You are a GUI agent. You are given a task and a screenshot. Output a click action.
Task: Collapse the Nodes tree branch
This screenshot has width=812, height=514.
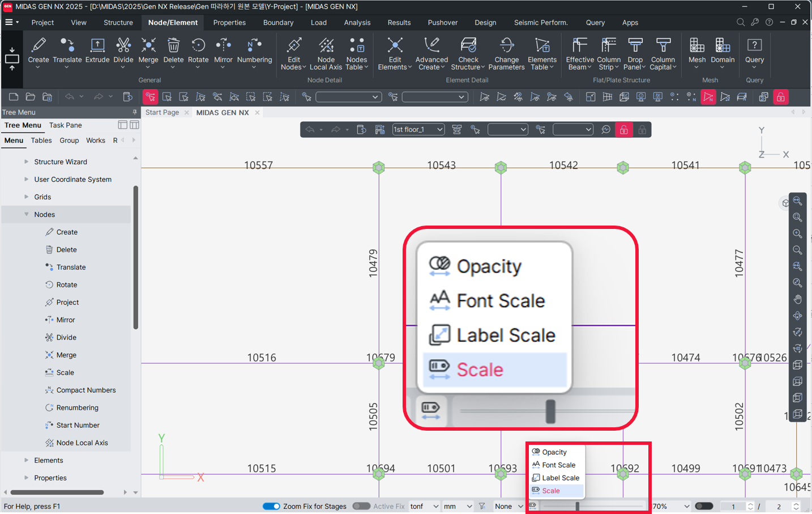(26, 214)
